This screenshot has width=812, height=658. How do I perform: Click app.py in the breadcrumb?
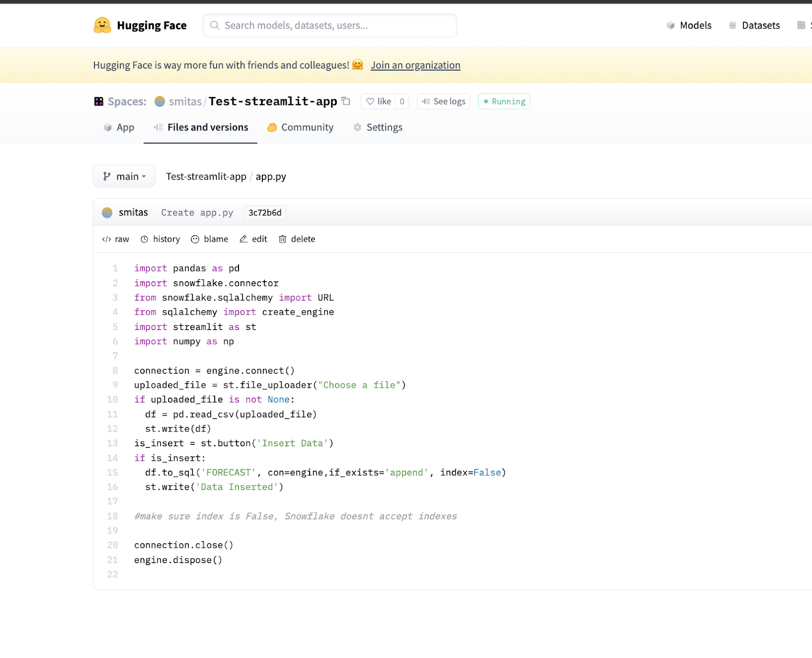coord(271,177)
